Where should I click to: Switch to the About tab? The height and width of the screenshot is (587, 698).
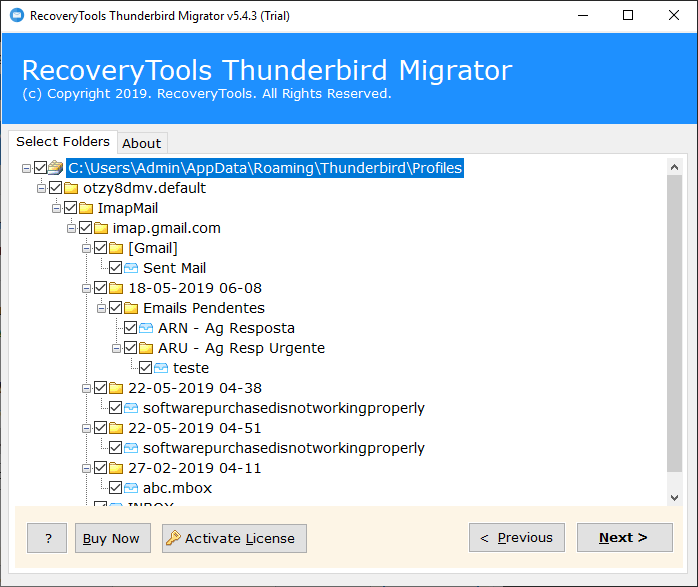pos(142,143)
